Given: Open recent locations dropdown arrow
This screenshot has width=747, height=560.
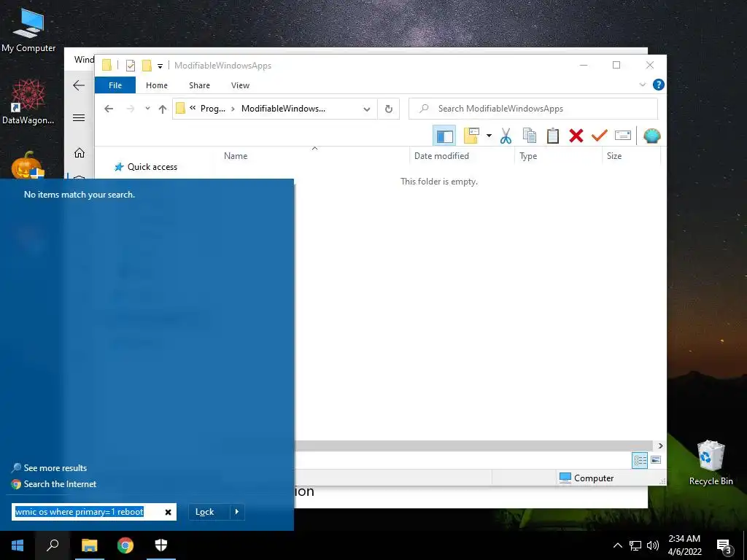Looking at the screenshot, I should click(x=147, y=109).
